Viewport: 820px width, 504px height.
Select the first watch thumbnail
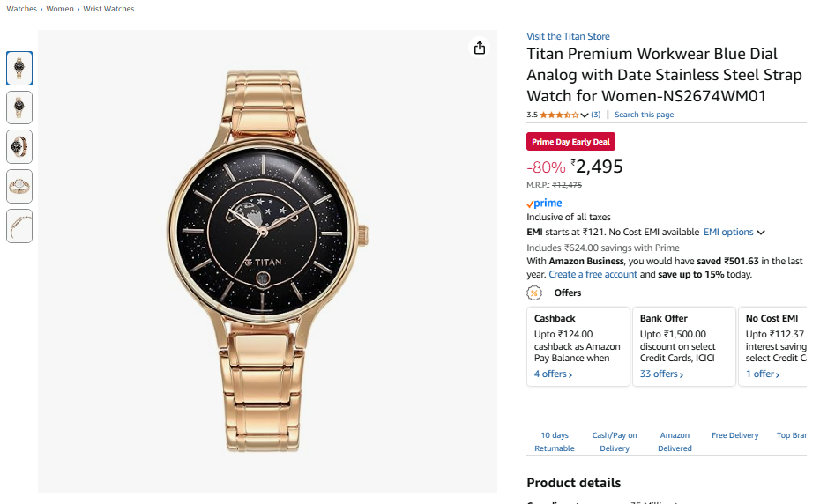tap(19, 68)
